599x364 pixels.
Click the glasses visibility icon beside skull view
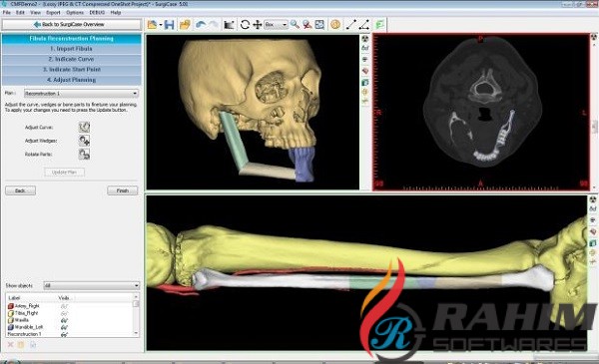coord(365,49)
